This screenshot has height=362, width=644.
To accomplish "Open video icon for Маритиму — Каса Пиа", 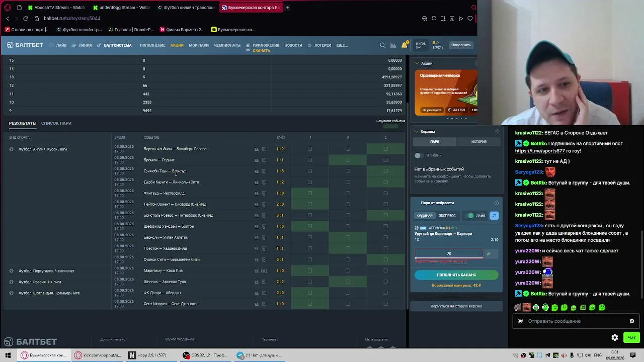I will coord(264,270).
